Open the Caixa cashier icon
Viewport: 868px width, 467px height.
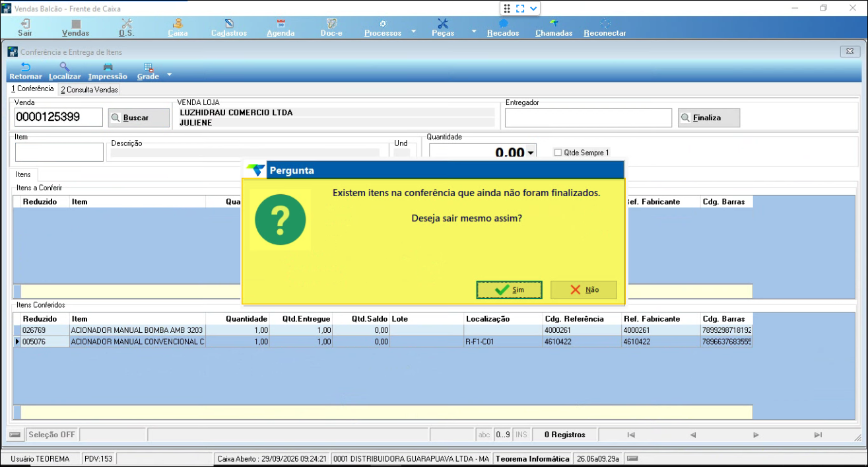pyautogui.click(x=178, y=24)
